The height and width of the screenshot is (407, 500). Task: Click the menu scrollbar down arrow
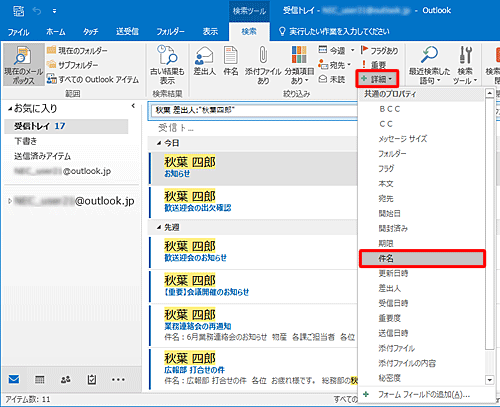point(489,380)
